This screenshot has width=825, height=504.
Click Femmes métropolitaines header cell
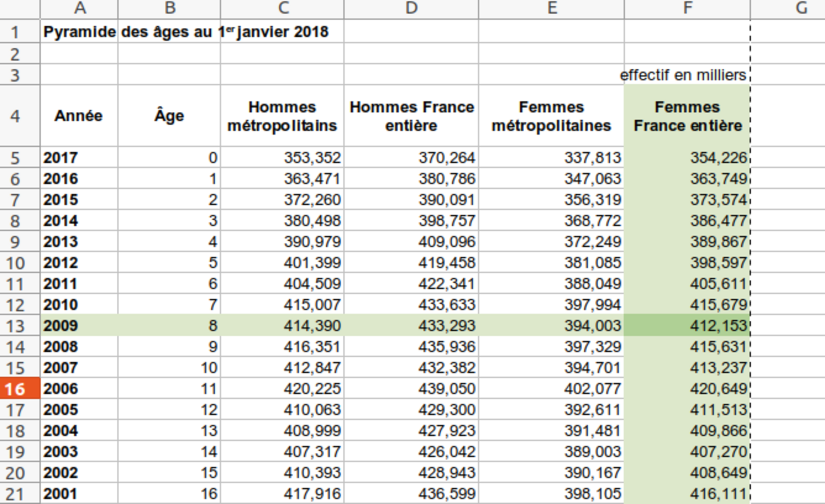click(551, 116)
